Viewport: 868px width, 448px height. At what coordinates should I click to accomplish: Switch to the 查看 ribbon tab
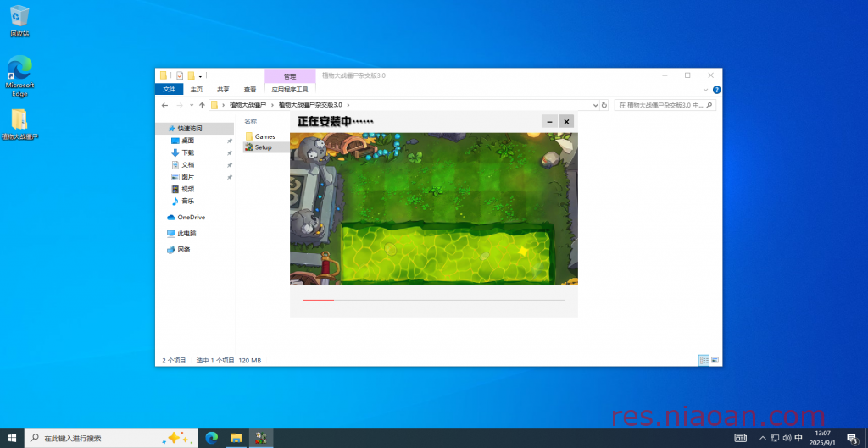pos(250,89)
